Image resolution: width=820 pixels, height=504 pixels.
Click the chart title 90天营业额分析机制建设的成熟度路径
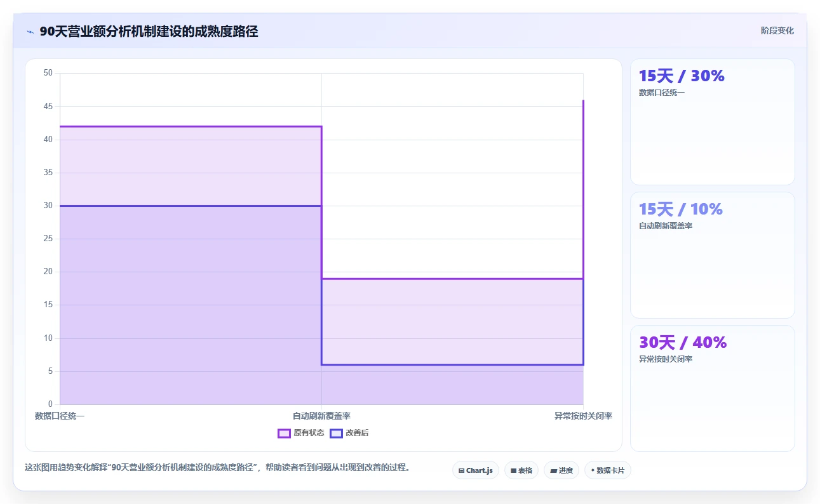pos(149,31)
